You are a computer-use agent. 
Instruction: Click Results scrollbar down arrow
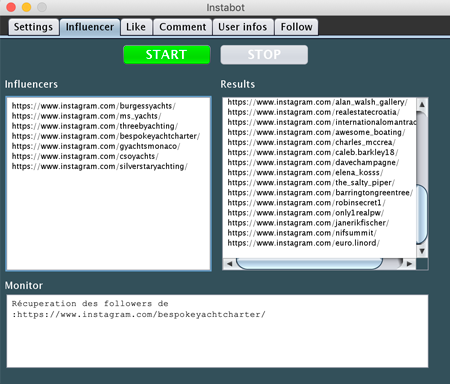click(x=422, y=251)
